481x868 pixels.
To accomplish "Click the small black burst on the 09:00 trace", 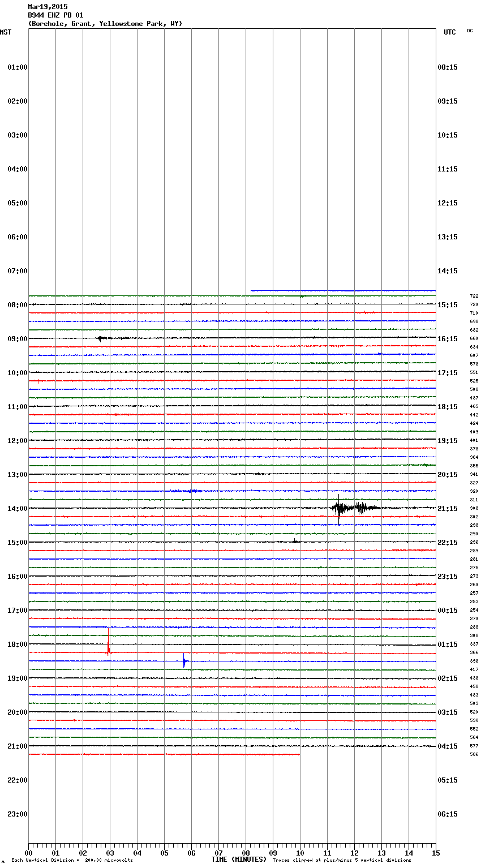I will pos(102,338).
